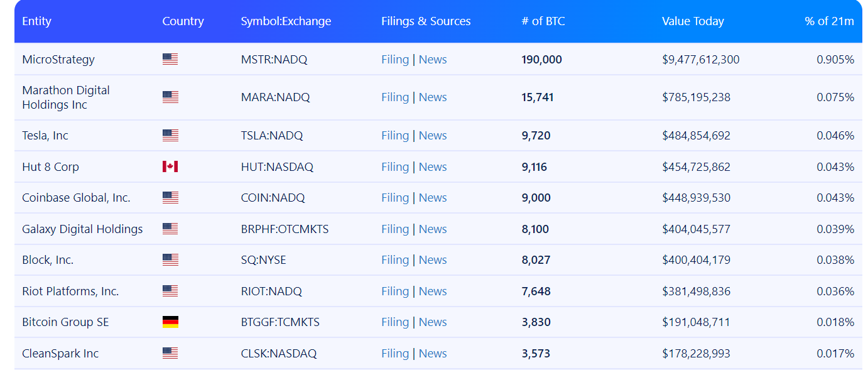
Task: Select the MSTR:NADQ symbol cell
Action: click(x=274, y=60)
